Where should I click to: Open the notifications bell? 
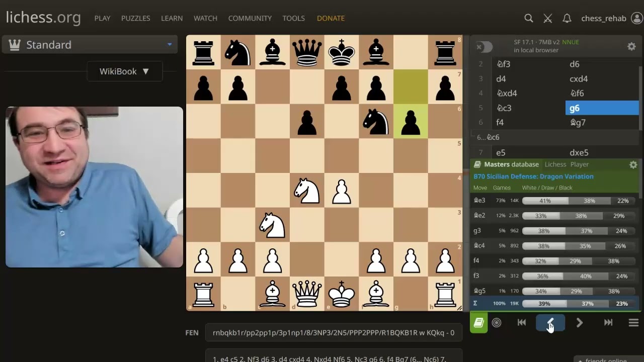point(567,18)
